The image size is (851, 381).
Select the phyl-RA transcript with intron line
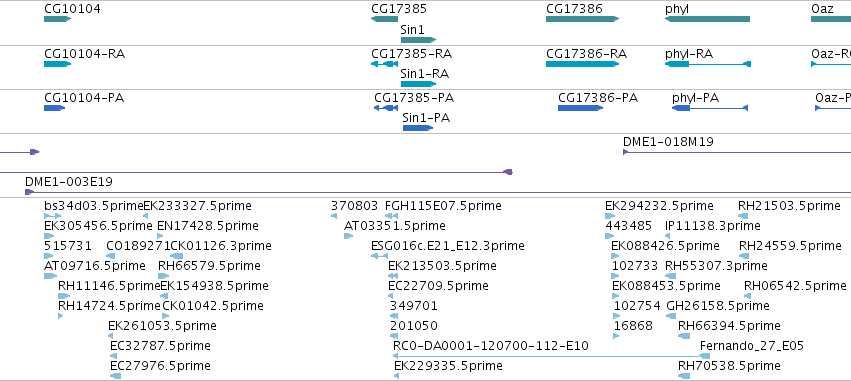click(x=708, y=64)
